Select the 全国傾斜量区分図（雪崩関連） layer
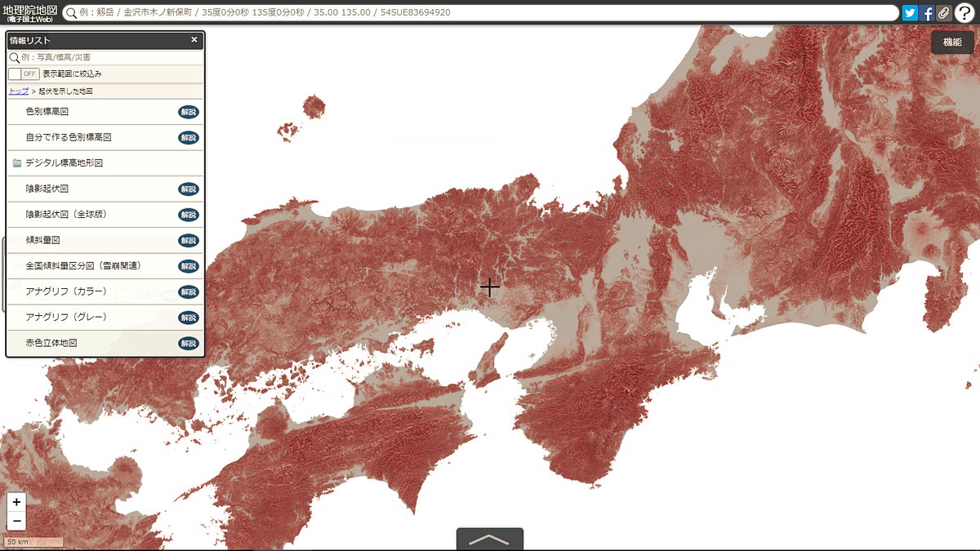980x551 pixels. [x=105, y=266]
